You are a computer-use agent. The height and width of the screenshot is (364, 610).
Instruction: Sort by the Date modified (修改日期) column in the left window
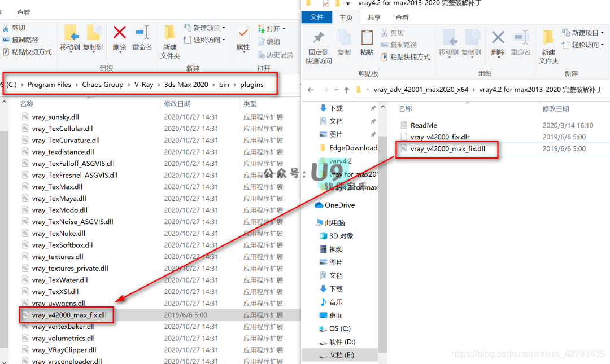click(177, 104)
